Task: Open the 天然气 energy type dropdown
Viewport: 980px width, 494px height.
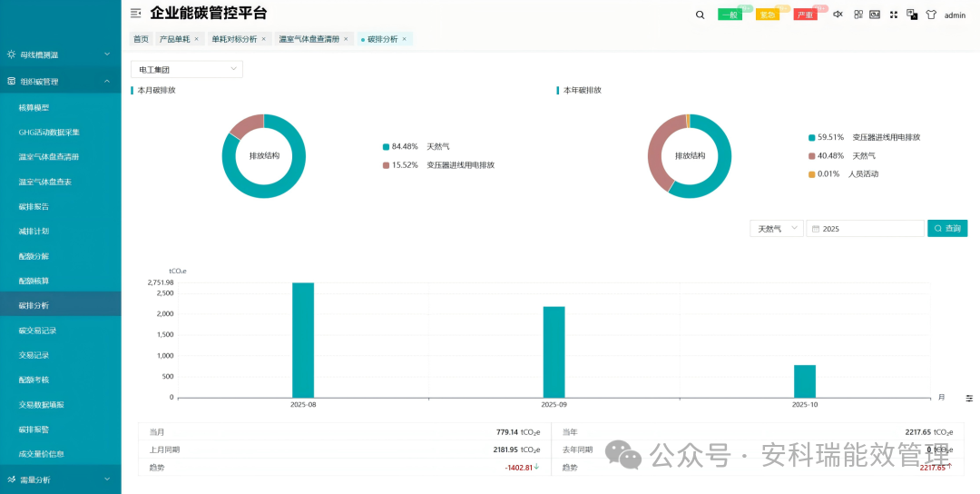Action: click(777, 229)
